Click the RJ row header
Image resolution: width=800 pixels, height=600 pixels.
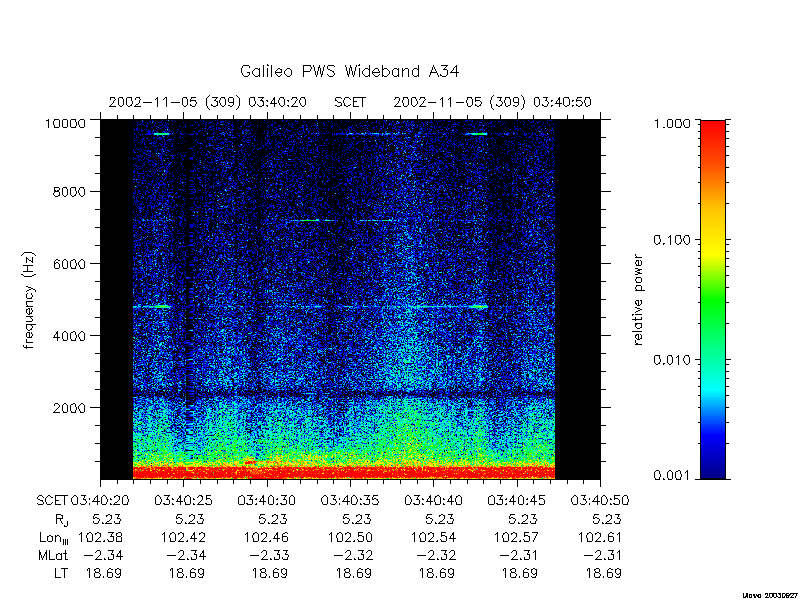(x=61, y=520)
